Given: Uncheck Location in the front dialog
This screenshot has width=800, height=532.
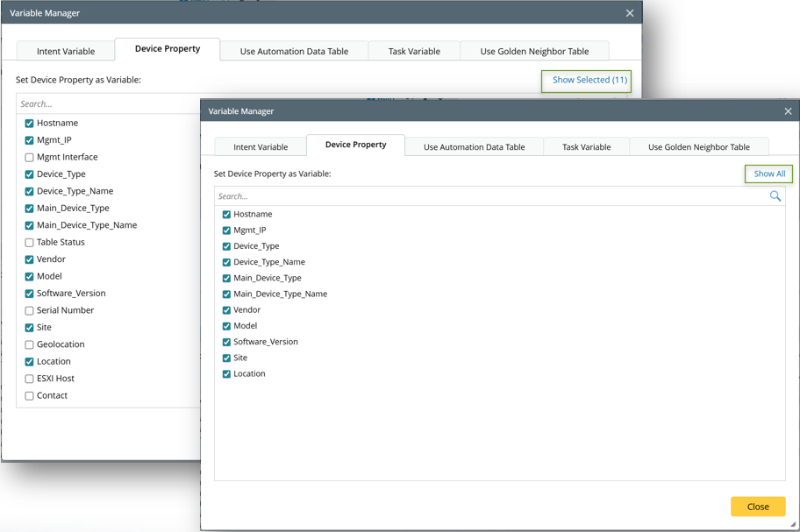Looking at the screenshot, I should pos(226,374).
